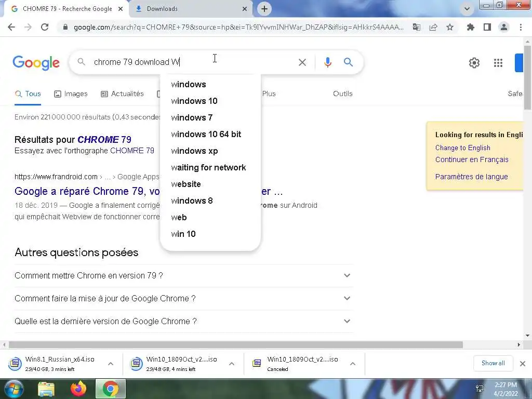Image resolution: width=532 pixels, height=399 pixels.
Task: Choose the 'win 10' suggestion
Action: pyautogui.click(x=210, y=234)
